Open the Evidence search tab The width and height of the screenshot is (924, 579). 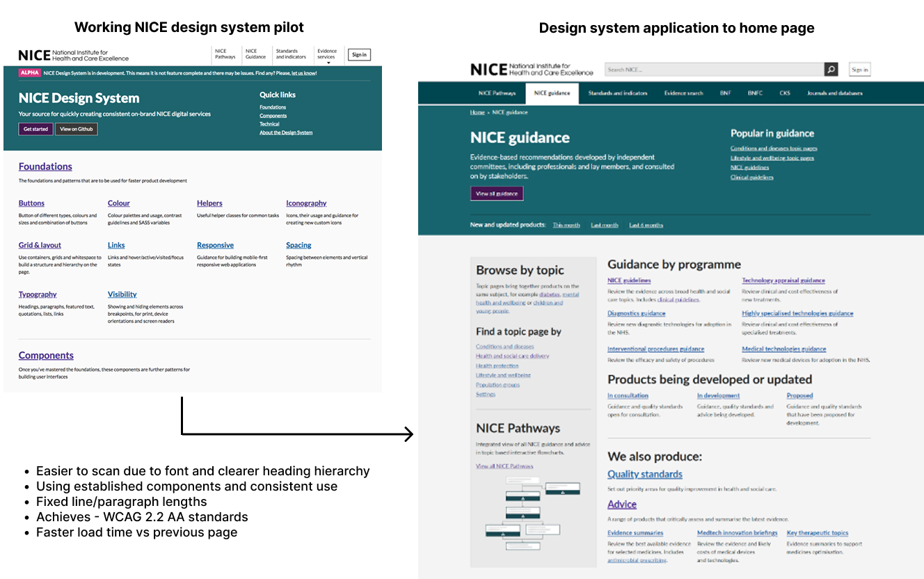pyautogui.click(x=684, y=93)
